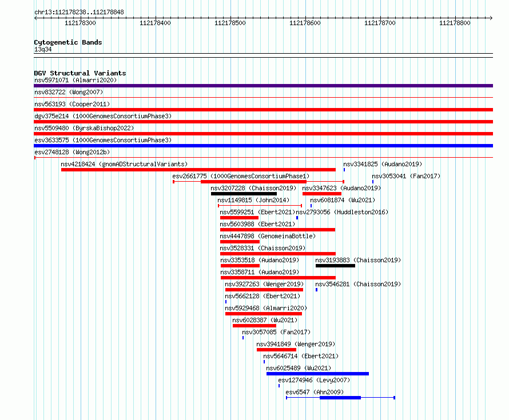Open nsv1149815 (John2014) label
The height and width of the screenshot is (420, 509).
point(253,200)
